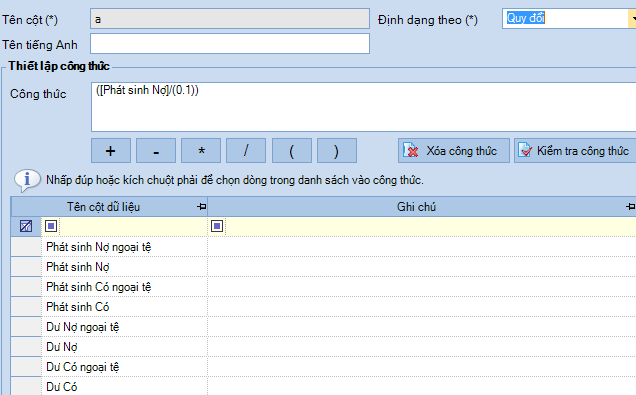Pin the Ghi chú column
This screenshot has height=395, width=636.
tap(630, 207)
